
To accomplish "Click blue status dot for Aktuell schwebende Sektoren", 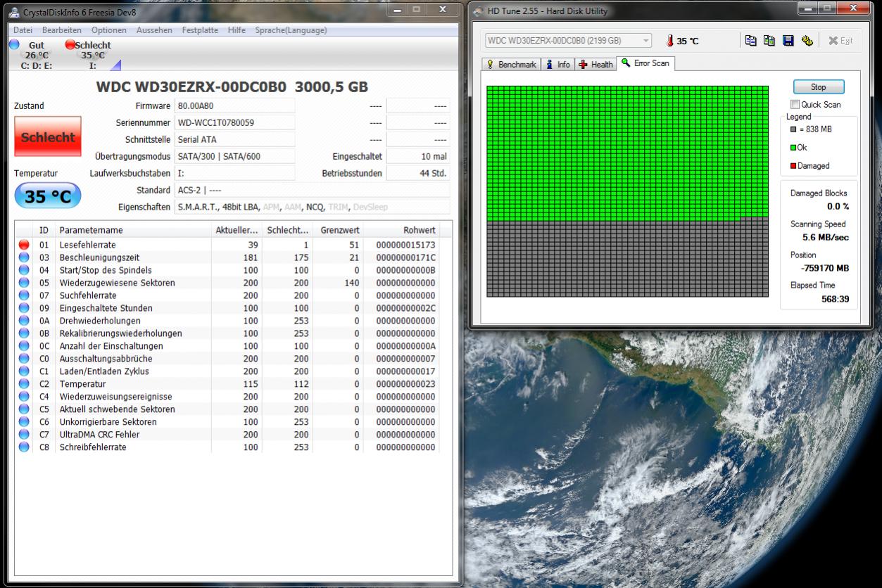I will click(x=25, y=409).
